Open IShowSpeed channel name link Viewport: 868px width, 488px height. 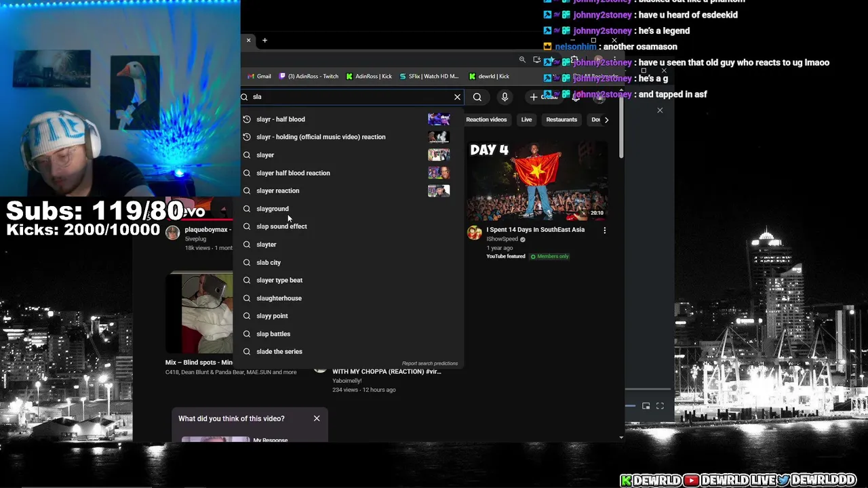[502, 239]
